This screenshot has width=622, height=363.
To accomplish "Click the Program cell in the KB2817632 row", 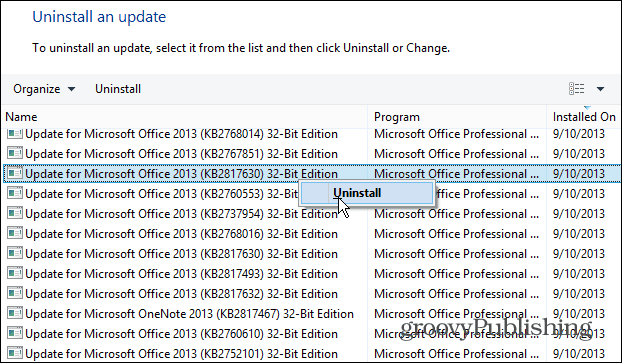I will 456,294.
